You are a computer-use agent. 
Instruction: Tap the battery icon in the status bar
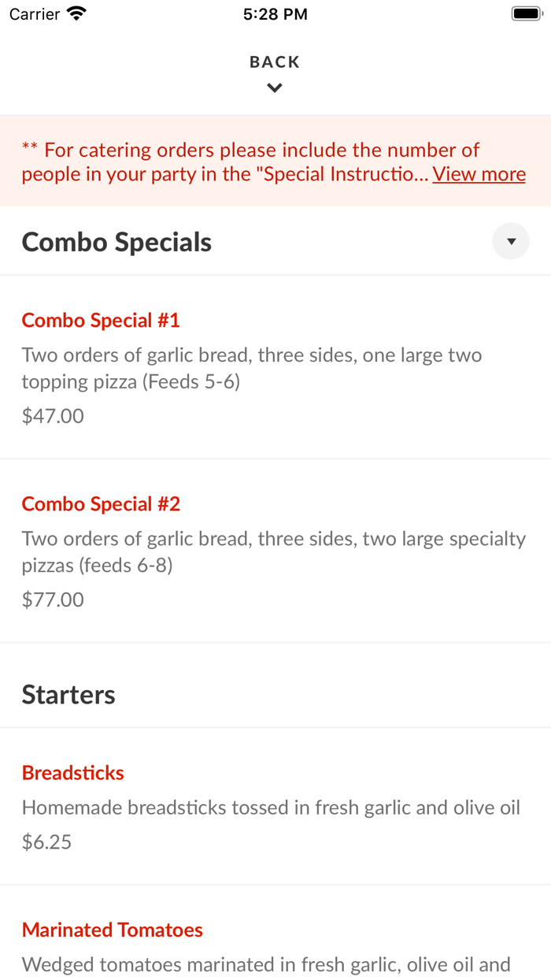coord(526,13)
